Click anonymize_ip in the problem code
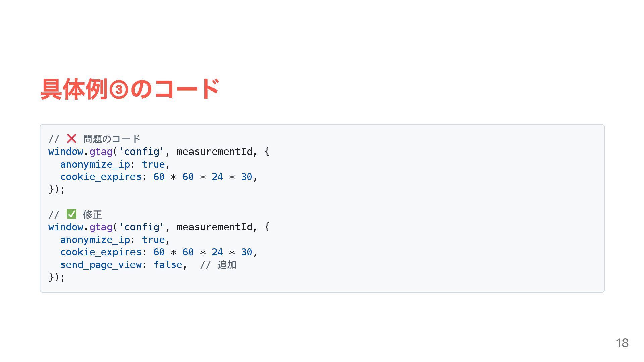Image resolution: width=644 pixels, height=362 pixels. point(95,164)
